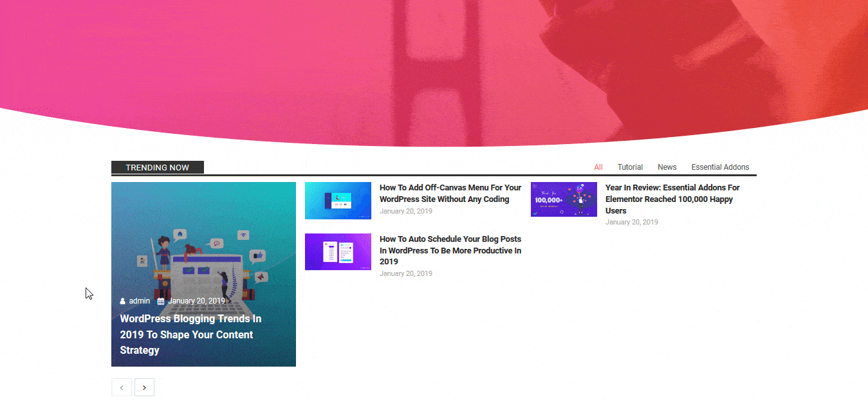Viewport: 868px width, 402px height.
Task: Filter posts by Essential Addons tab
Action: [720, 167]
